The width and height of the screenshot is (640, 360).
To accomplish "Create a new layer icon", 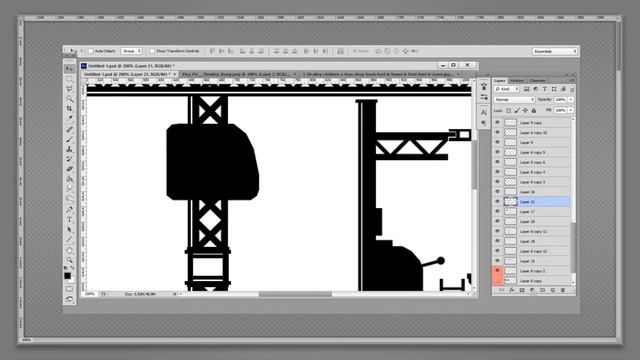I will pyautogui.click(x=552, y=290).
